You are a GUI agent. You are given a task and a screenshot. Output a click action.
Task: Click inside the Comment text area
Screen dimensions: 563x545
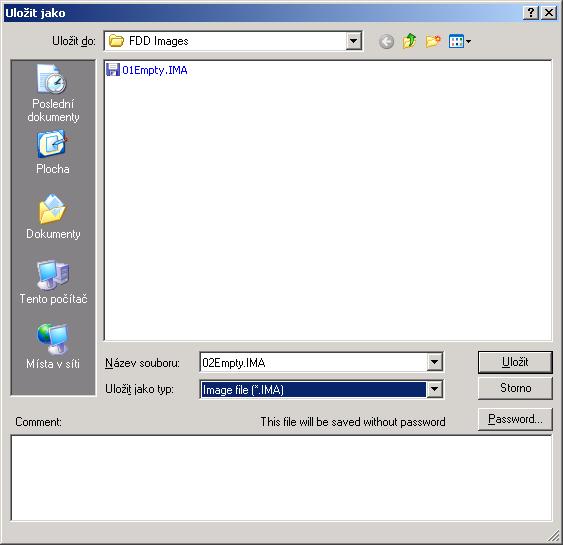(x=281, y=478)
